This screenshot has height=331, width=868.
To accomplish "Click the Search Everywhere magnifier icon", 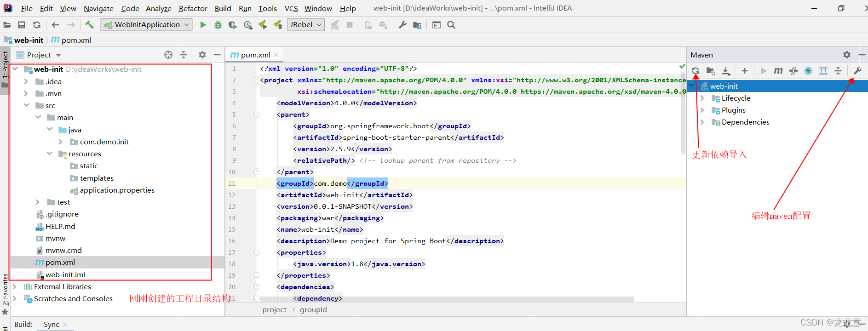I will tap(451, 25).
